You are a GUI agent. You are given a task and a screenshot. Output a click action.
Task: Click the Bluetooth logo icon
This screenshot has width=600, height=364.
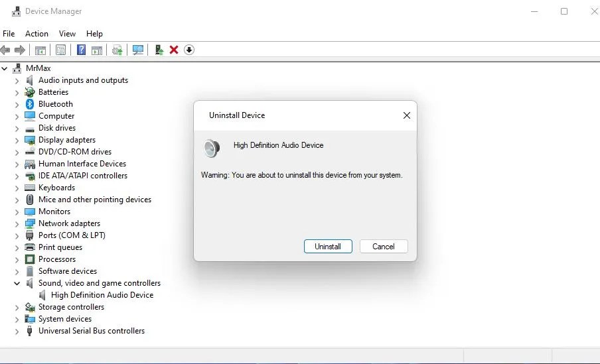pos(29,104)
